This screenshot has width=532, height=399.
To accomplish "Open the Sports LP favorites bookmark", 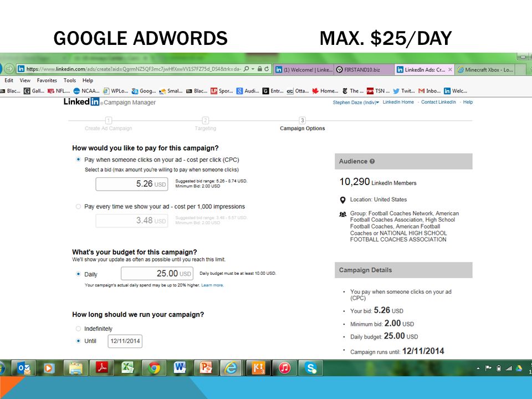I will coord(222,91).
